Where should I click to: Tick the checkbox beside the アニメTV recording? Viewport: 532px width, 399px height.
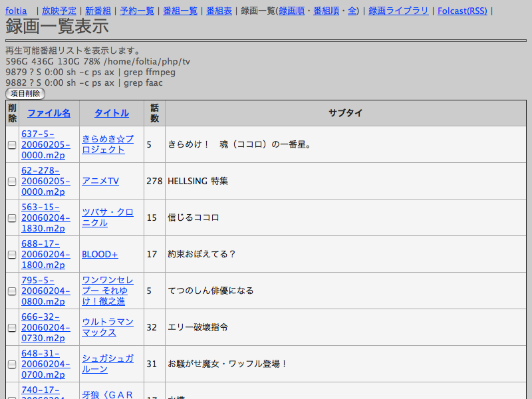tap(12, 182)
